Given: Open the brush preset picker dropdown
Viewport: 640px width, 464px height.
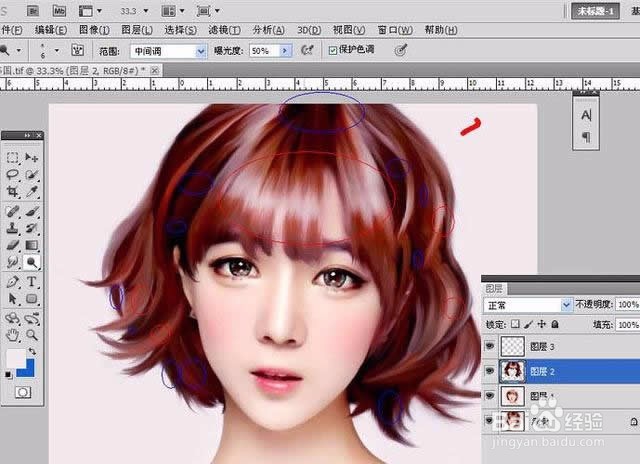Looking at the screenshot, I should coord(57,50).
